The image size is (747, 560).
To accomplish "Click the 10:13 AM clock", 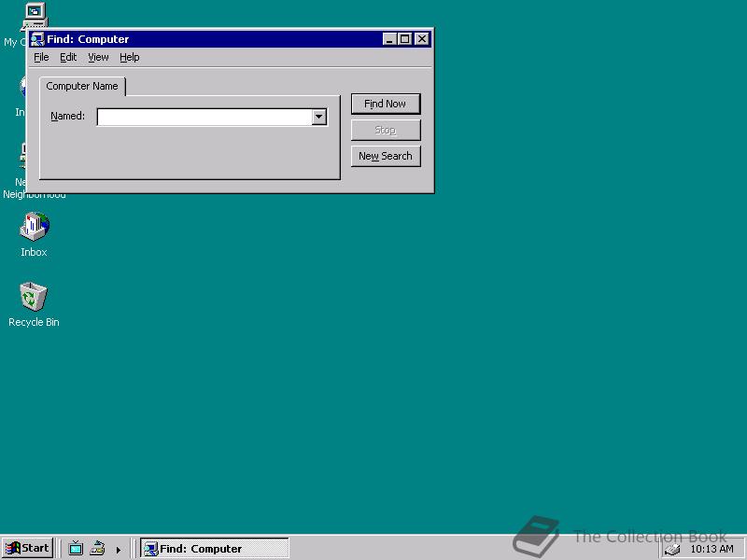I will click(712, 549).
